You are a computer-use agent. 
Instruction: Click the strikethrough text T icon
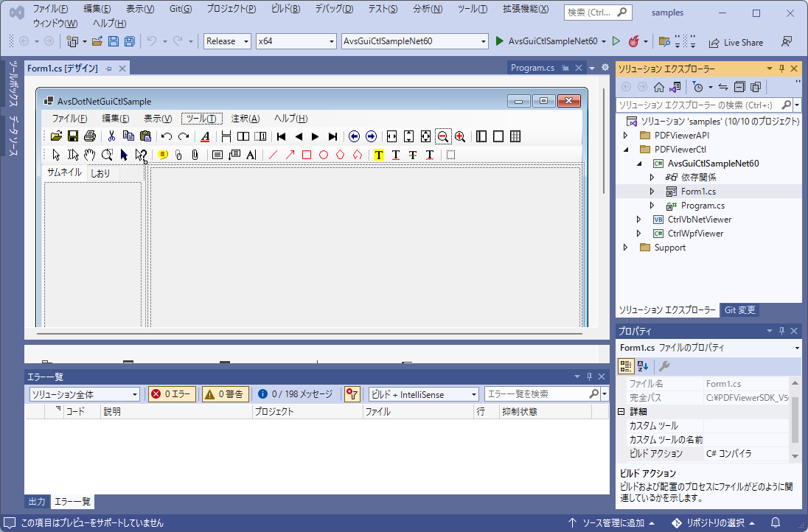[413, 155]
